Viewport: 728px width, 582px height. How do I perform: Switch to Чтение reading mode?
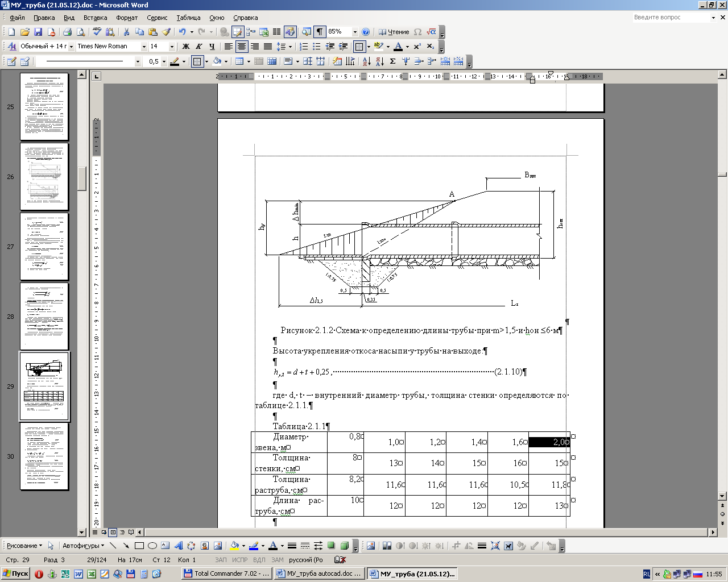[394, 32]
